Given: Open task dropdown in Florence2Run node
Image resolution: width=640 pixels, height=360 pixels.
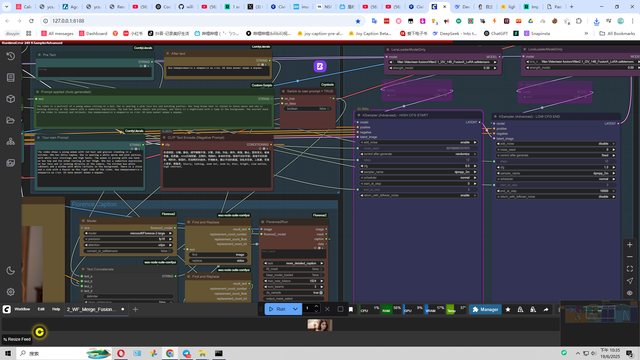Looking at the screenshot, I should (x=294, y=263).
